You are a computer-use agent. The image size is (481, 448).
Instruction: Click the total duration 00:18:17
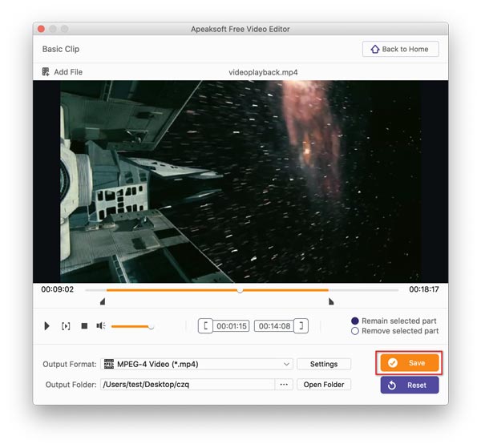coord(423,289)
